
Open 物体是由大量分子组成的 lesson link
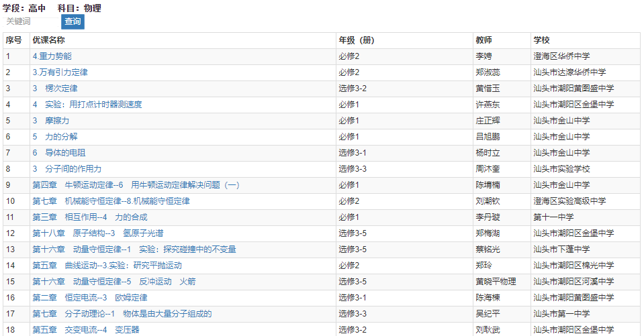coord(122,314)
